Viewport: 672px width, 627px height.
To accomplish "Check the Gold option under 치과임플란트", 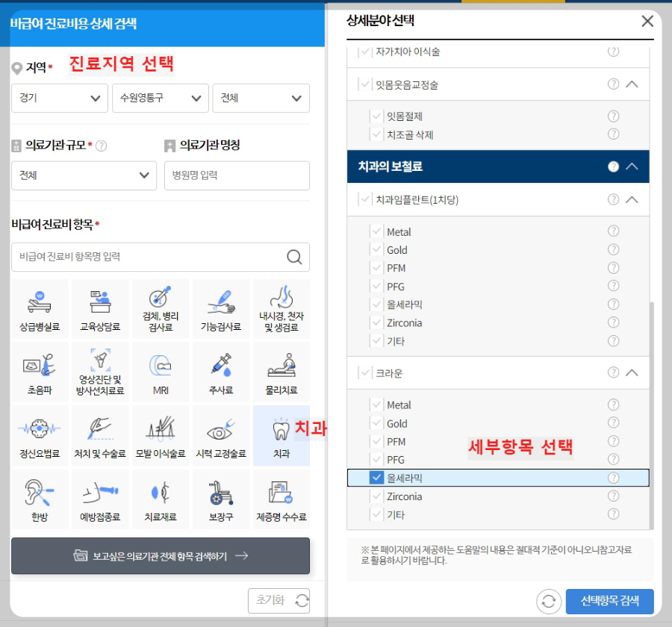I will (376, 249).
